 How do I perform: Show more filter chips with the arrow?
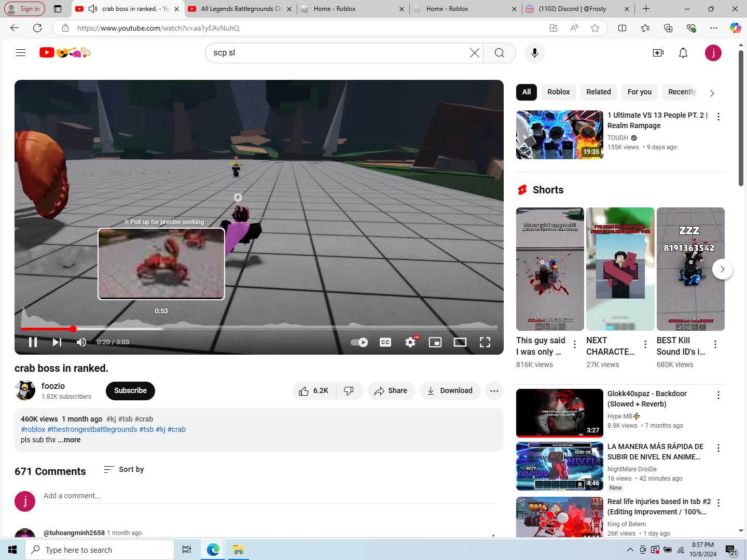click(712, 93)
